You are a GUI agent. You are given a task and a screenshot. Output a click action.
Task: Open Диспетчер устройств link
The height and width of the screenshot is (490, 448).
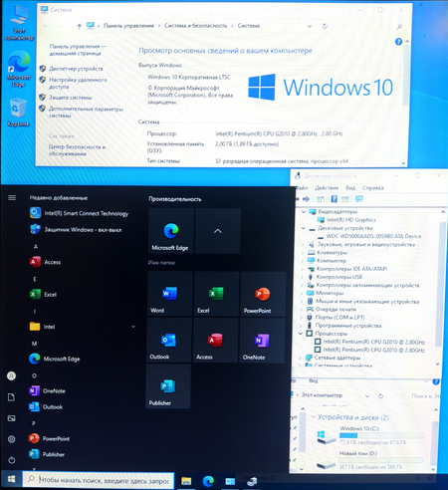pyautogui.click(x=76, y=69)
